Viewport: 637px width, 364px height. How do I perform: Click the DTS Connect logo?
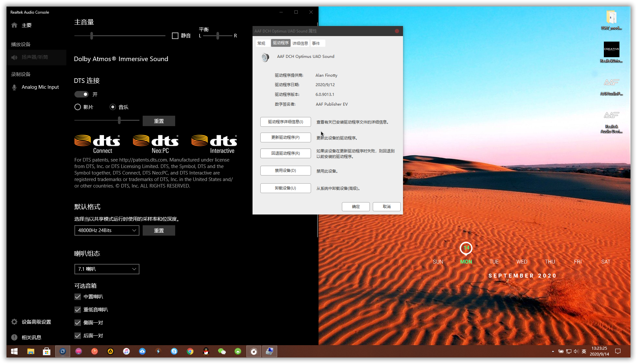click(x=97, y=144)
